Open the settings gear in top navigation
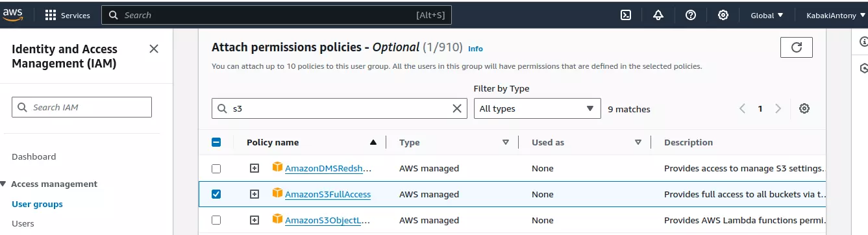Screen dimensions: 868x235 [x=723, y=15]
